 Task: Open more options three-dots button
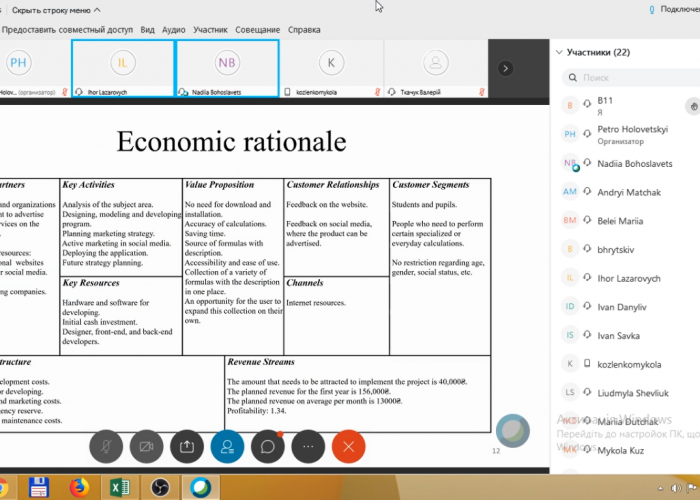(x=308, y=446)
